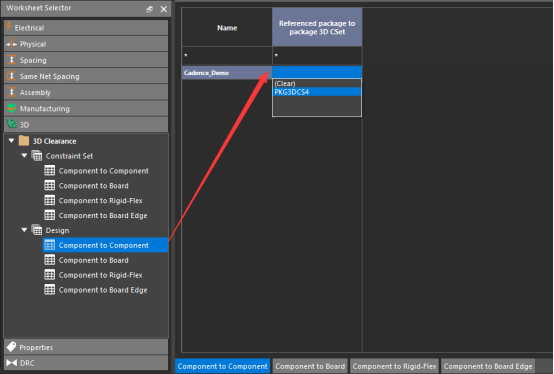Open the Same Net Spacing section icon
The image size is (554, 374).
tap(12, 76)
